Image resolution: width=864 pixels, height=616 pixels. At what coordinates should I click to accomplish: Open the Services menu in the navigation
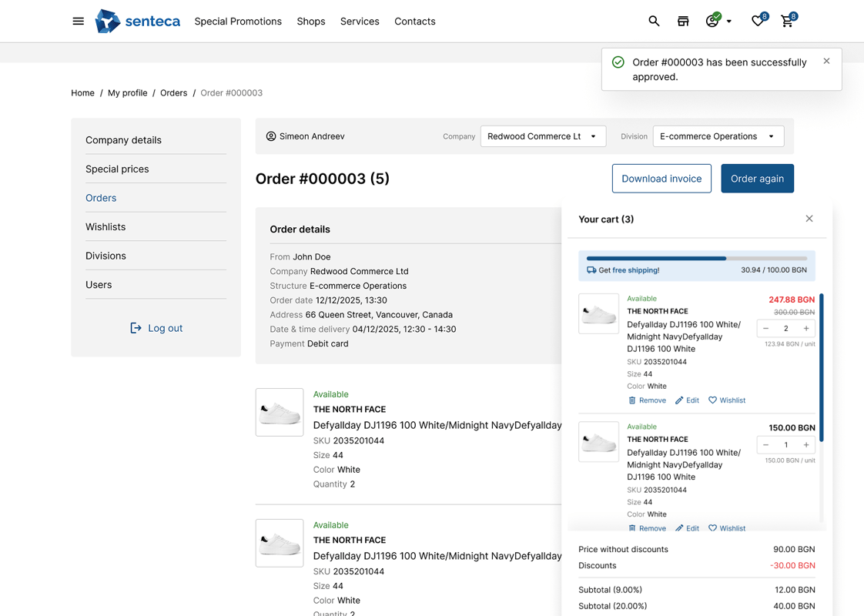click(x=360, y=21)
